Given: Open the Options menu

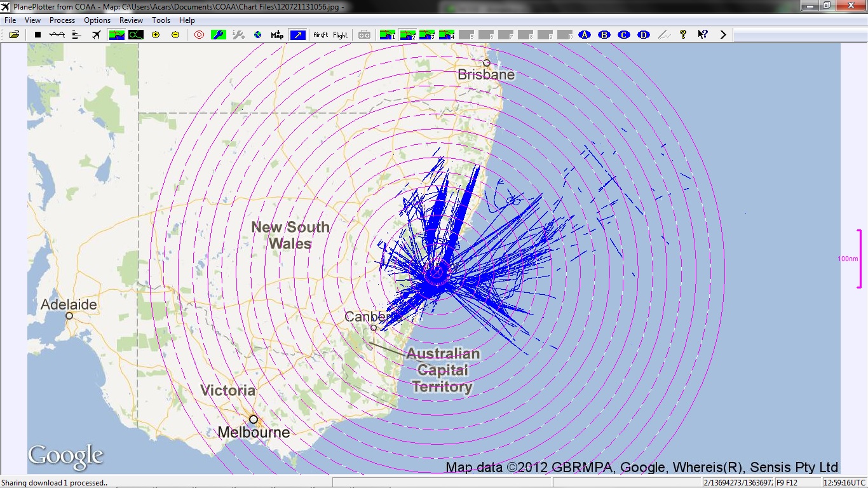Looking at the screenshot, I should click(97, 20).
